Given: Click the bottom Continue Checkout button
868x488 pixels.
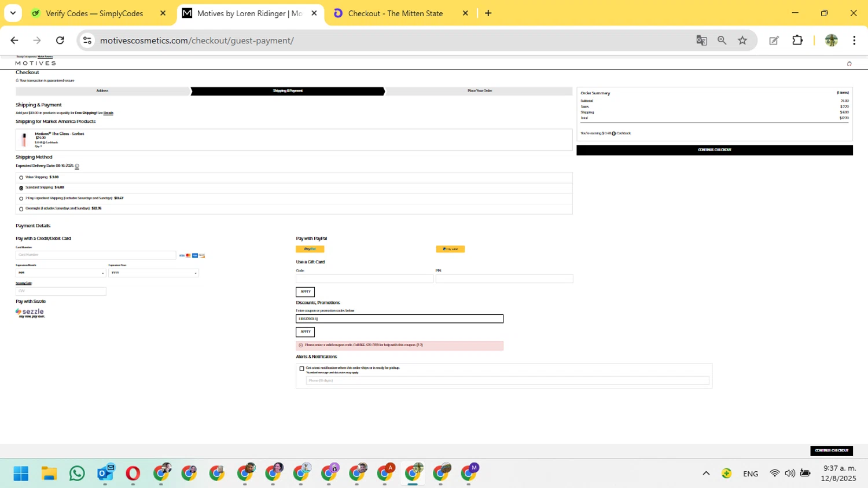Looking at the screenshot, I should click(x=832, y=450).
